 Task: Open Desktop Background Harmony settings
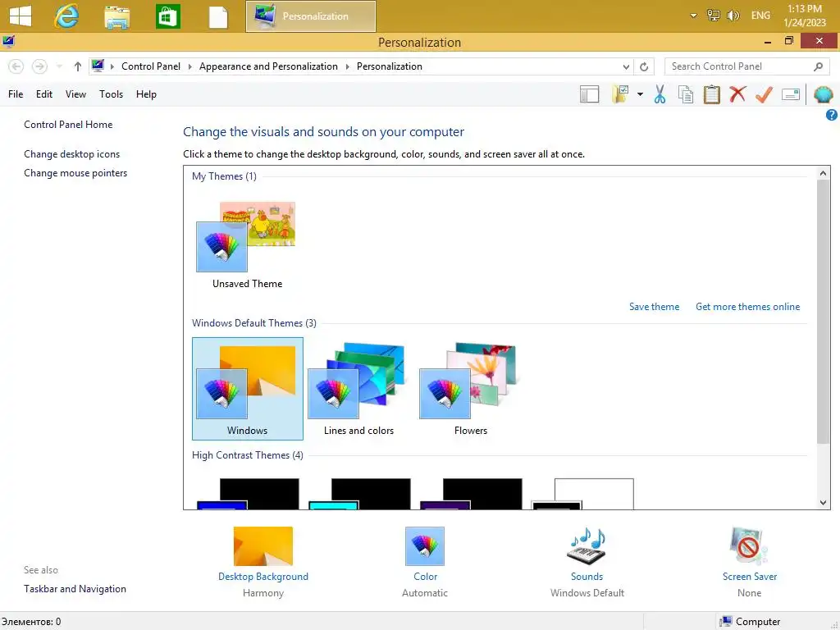263,563
